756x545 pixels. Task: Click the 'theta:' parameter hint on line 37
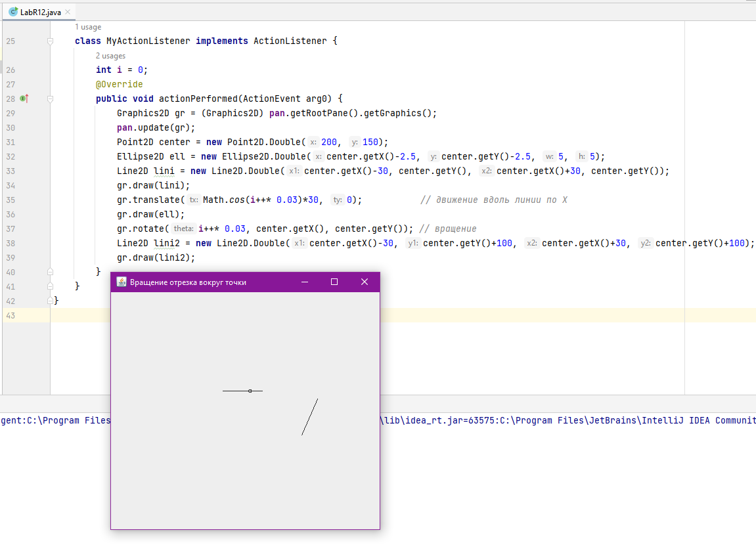coord(184,229)
